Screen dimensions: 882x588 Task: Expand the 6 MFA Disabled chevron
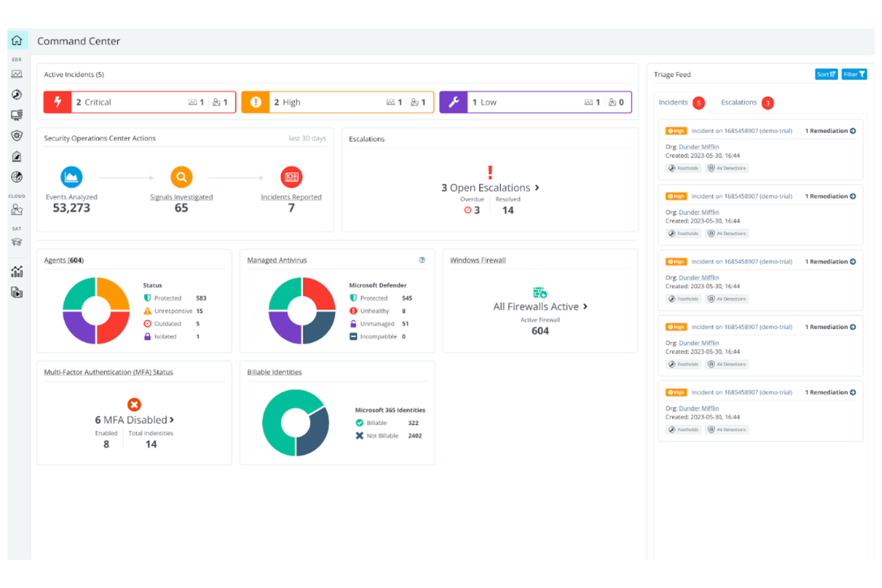click(x=172, y=420)
